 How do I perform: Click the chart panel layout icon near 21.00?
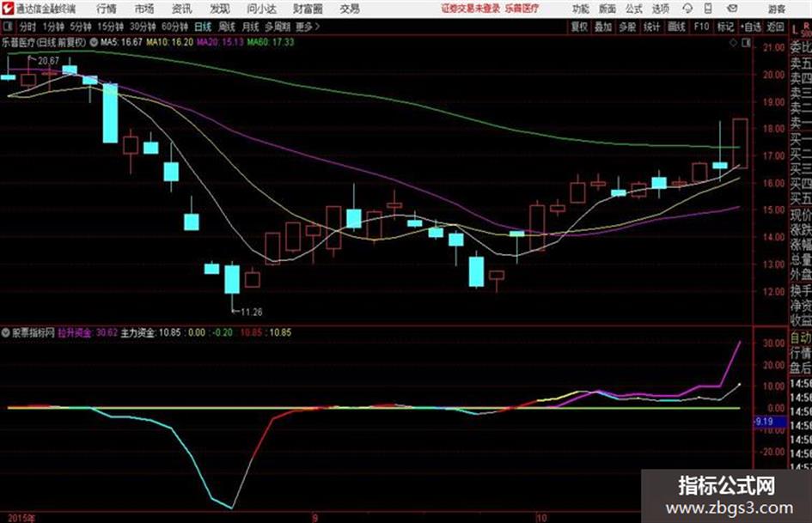click(x=746, y=43)
